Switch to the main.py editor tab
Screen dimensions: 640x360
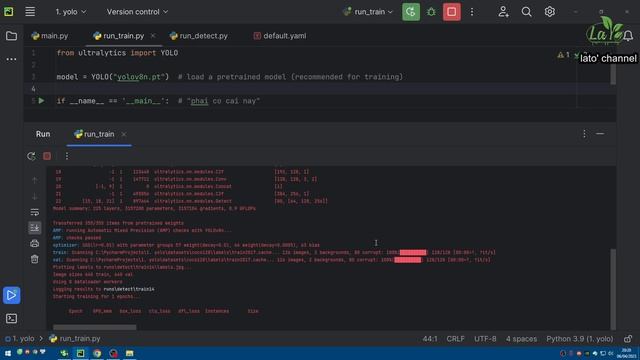(x=50, y=36)
